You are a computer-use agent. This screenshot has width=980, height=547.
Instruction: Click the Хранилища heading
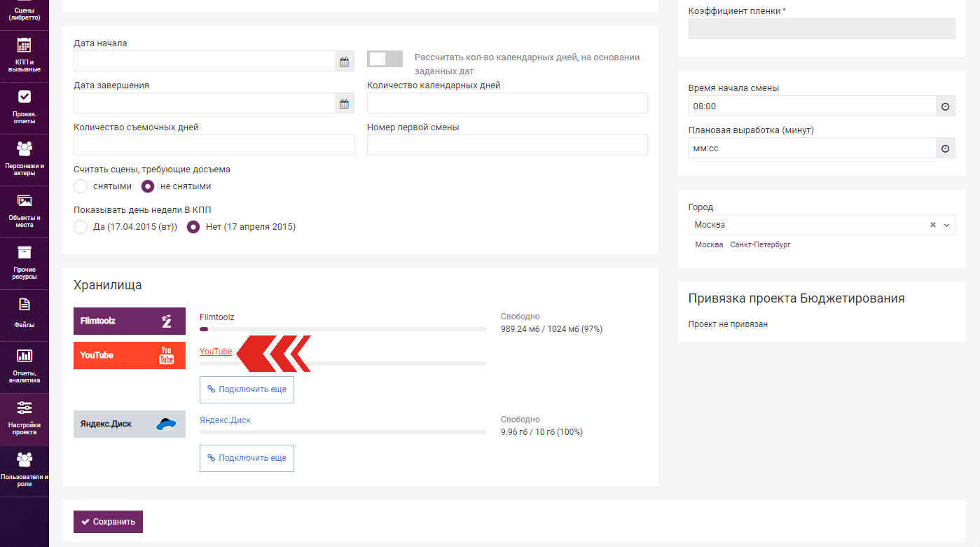point(108,285)
